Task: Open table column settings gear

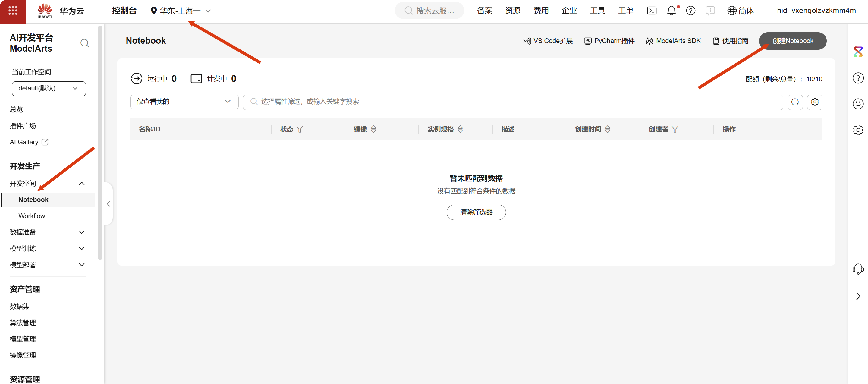Action: [815, 102]
